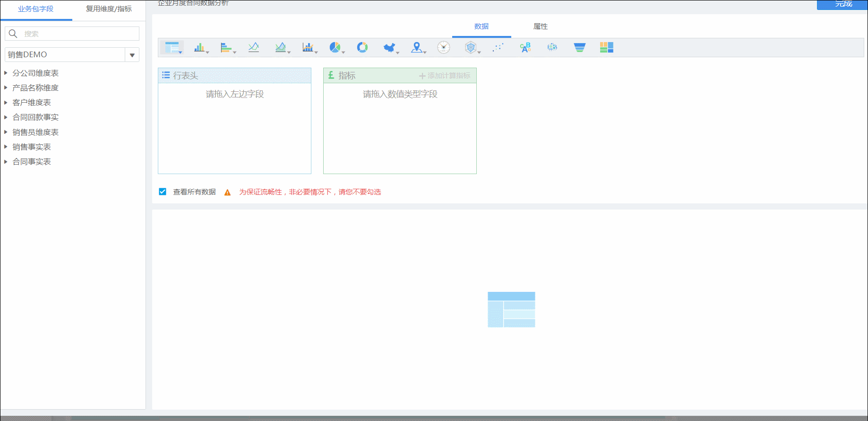Click the 完成 button
The image size is (868, 421).
842,4
